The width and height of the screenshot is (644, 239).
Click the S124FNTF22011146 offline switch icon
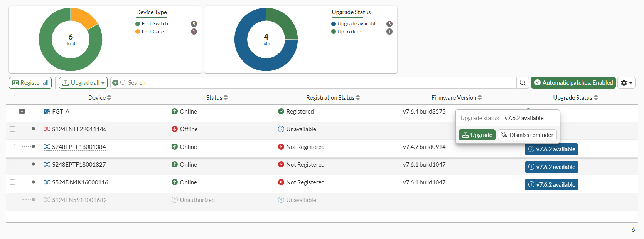pyautogui.click(x=47, y=129)
